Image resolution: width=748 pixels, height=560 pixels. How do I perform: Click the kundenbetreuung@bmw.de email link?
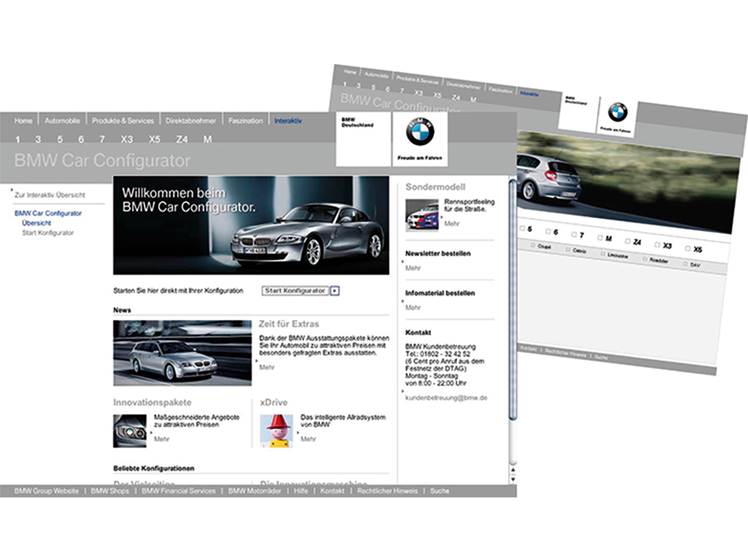click(446, 398)
